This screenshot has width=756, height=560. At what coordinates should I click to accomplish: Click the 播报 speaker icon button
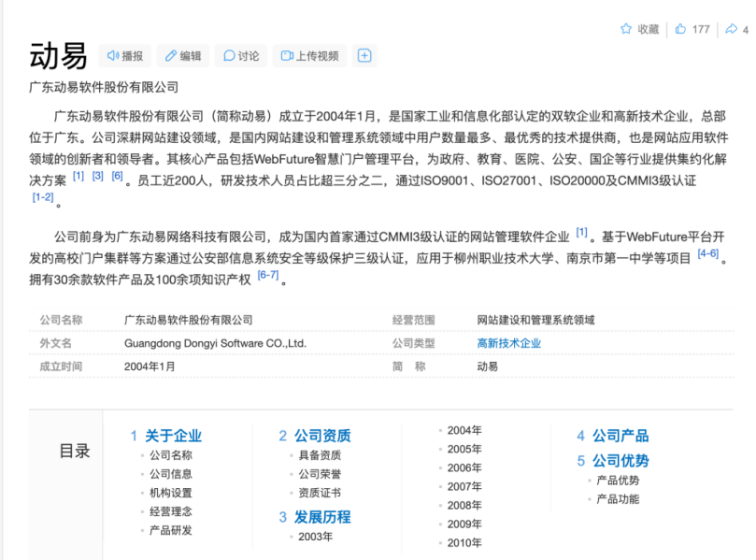click(x=125, y=56)
